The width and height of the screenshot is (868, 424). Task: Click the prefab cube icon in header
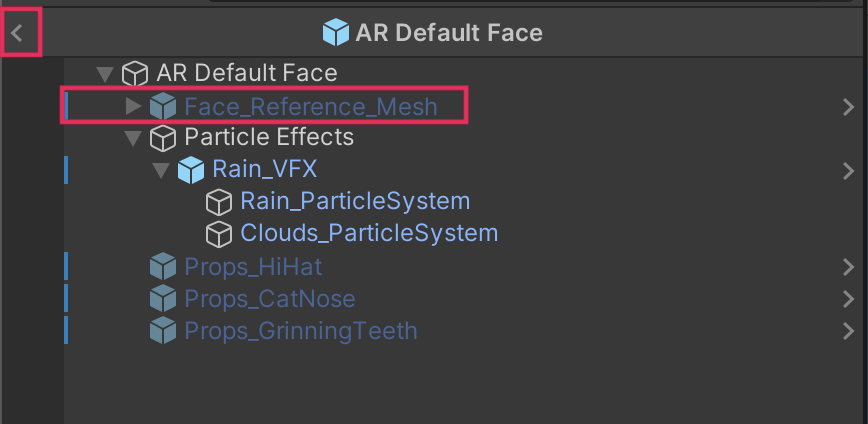point(336,33)
